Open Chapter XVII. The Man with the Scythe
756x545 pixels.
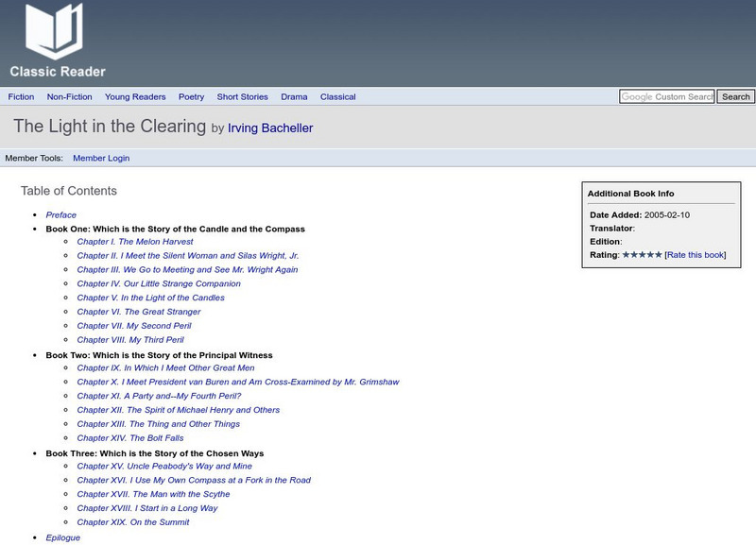[153, 494]
